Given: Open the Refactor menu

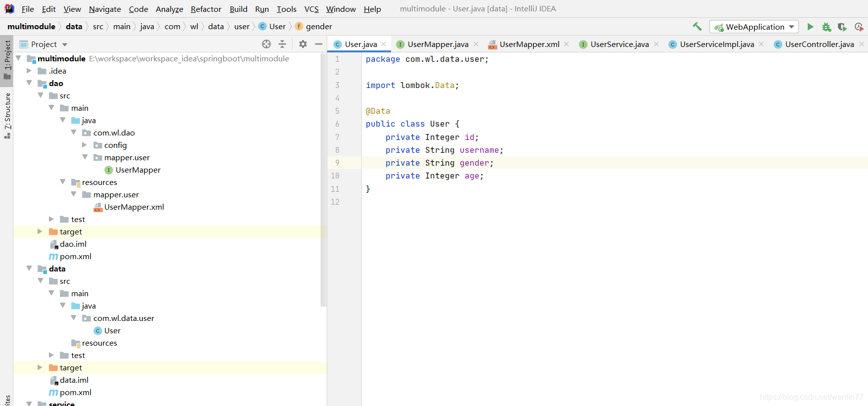Looking at the screenshot, I should (x=206, y=9).
